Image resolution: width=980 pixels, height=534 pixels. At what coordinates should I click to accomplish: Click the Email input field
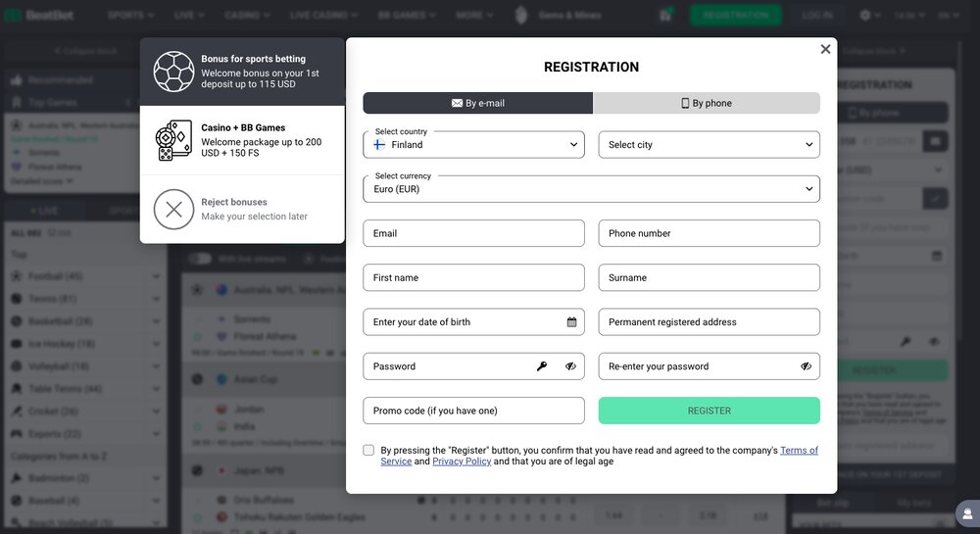coord(473,233)
